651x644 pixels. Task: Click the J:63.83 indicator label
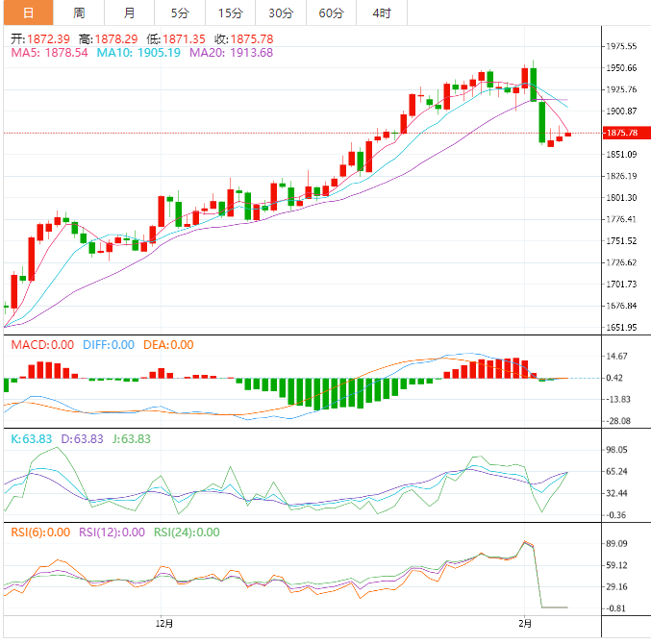[x=131, y=439]
